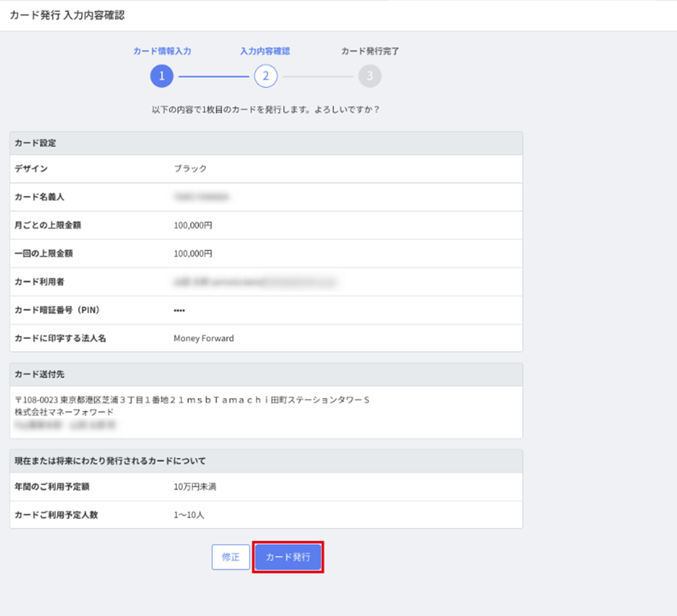
Task: Click the 〒108-0023 shipping address line
Action: coord(192,400)
